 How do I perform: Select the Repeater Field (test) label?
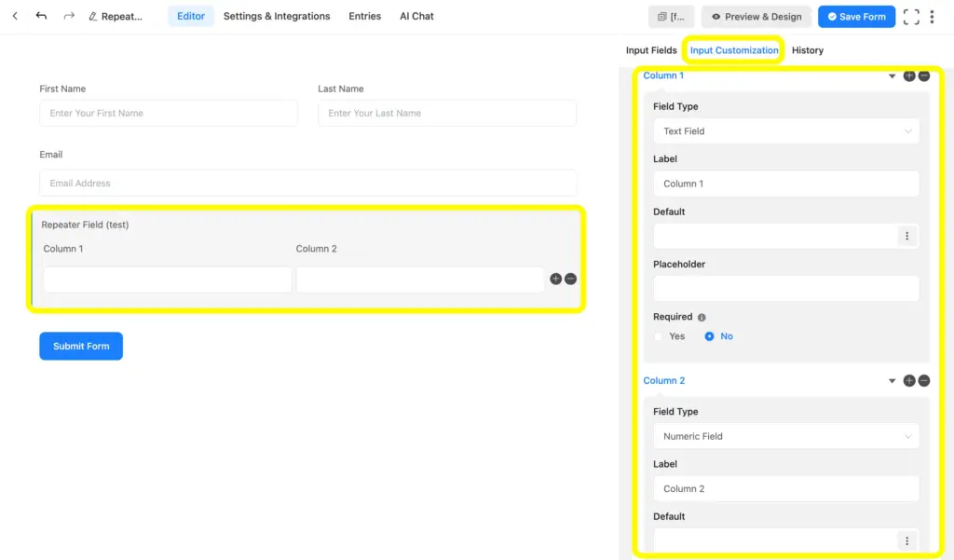(85, 225)
